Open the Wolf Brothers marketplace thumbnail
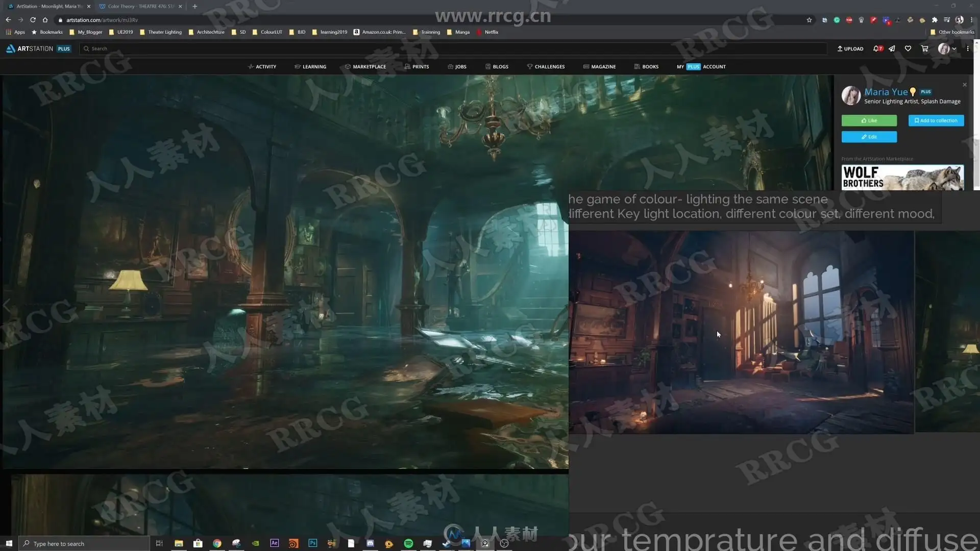 coord(902,177)
